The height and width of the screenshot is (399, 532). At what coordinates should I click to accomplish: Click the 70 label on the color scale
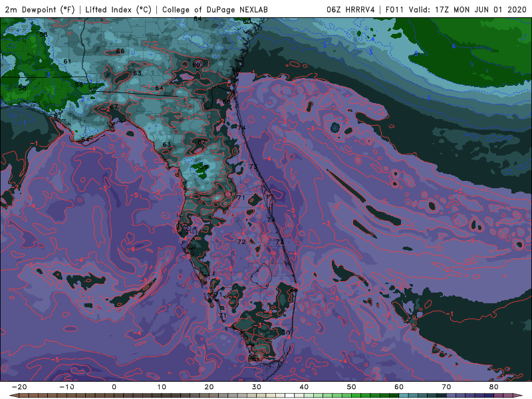click(446, 387)
